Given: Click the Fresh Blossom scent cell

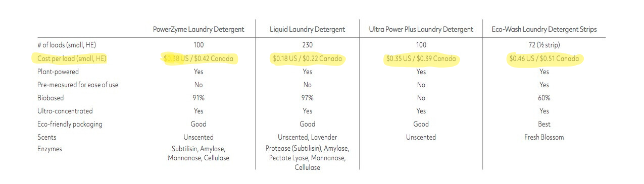Looking at the screenshot, I should tap(544, 137).
